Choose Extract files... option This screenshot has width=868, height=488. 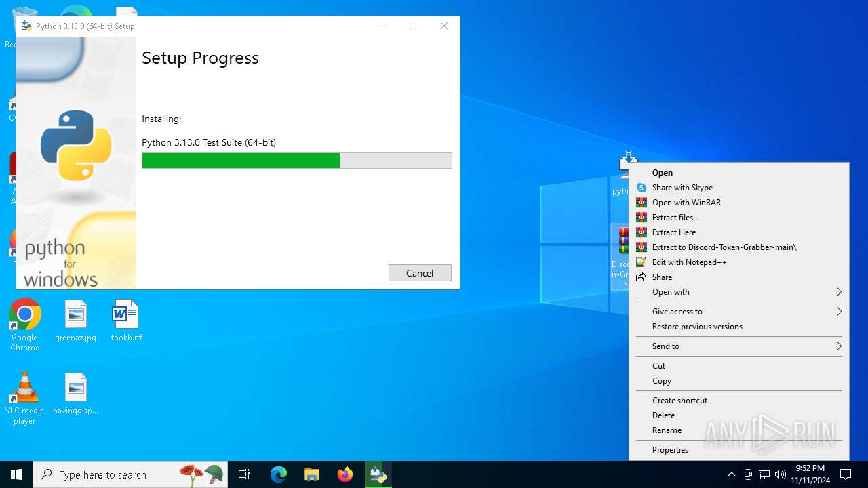739,218
